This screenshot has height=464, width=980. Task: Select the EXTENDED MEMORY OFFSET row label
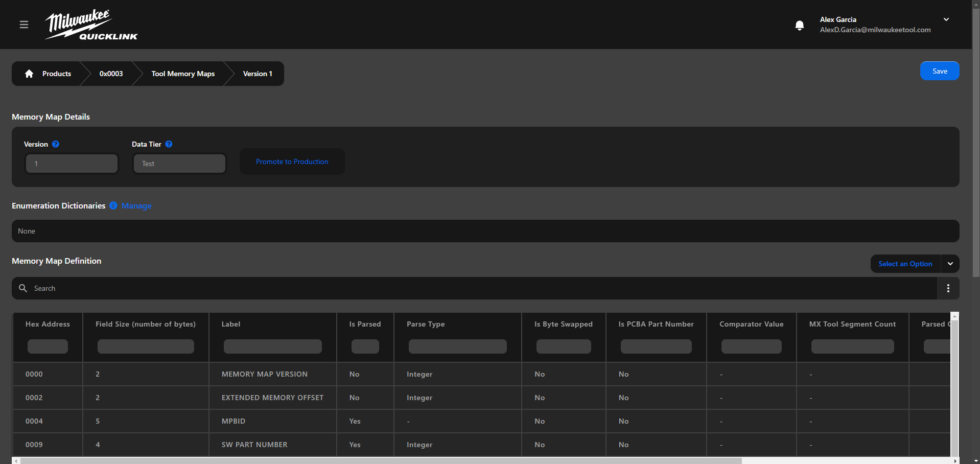point(272,398)
